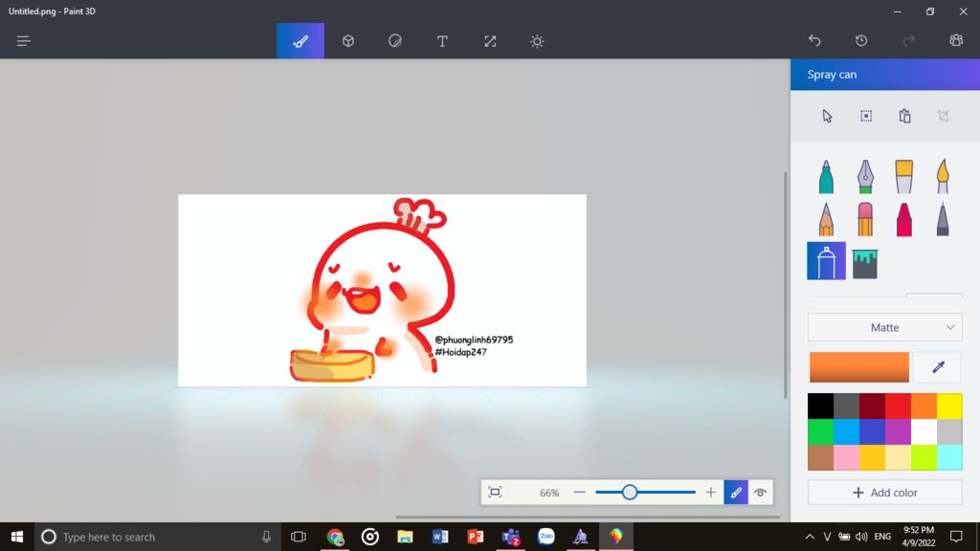This screenshot has width=980, height=551.
Task: Click the Crop icon
Action: coord(943,116)
